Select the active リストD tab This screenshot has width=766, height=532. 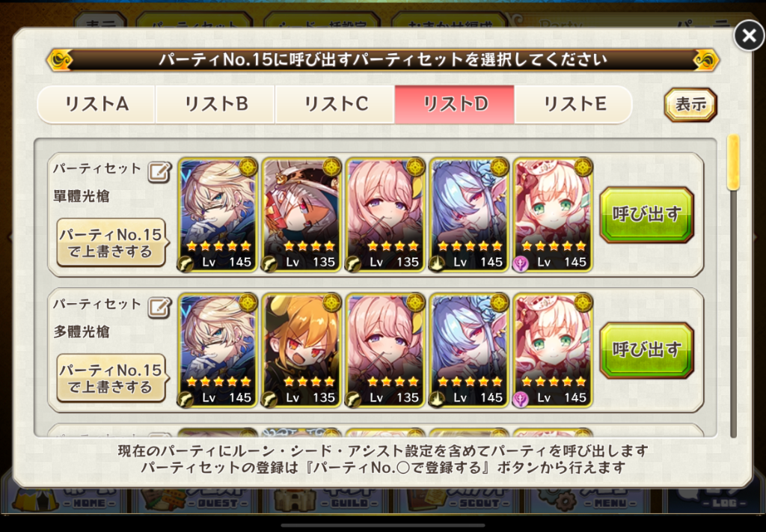pyautogui.click(x=454, y=104)
